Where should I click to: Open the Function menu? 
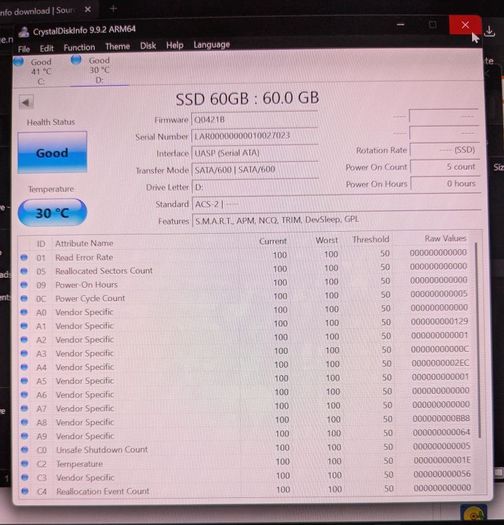point(79,48)
